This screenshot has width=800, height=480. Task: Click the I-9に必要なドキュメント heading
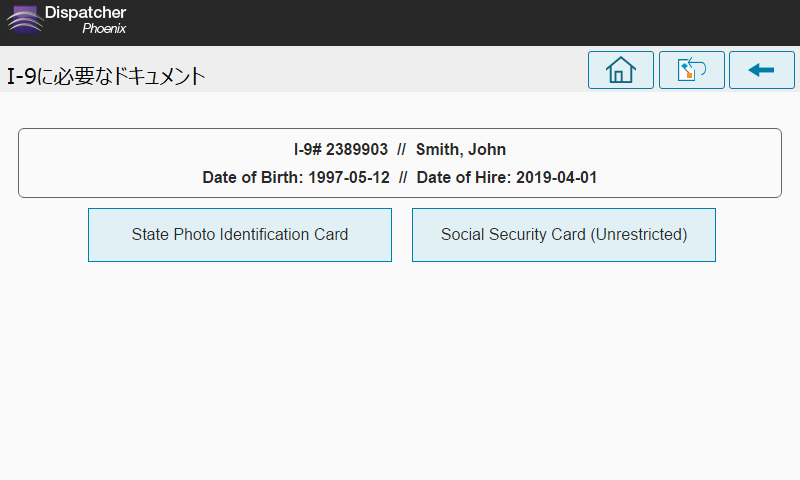click(106, 76)
